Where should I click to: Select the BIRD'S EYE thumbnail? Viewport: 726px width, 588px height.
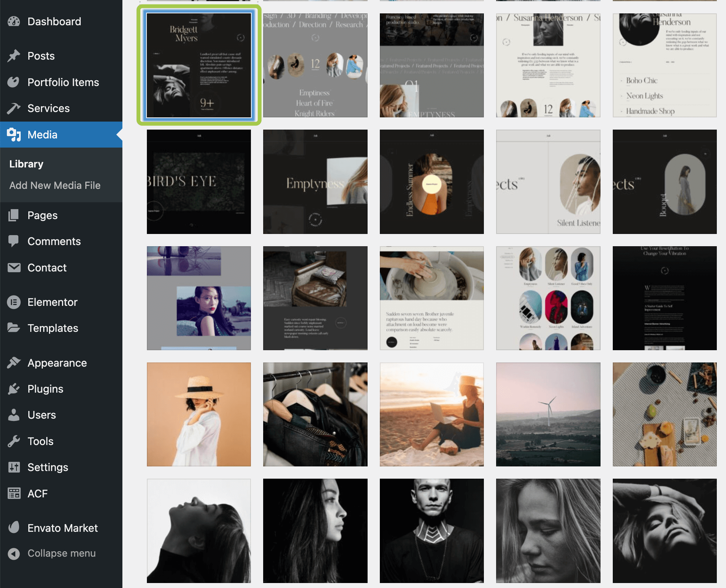point(199,182)
